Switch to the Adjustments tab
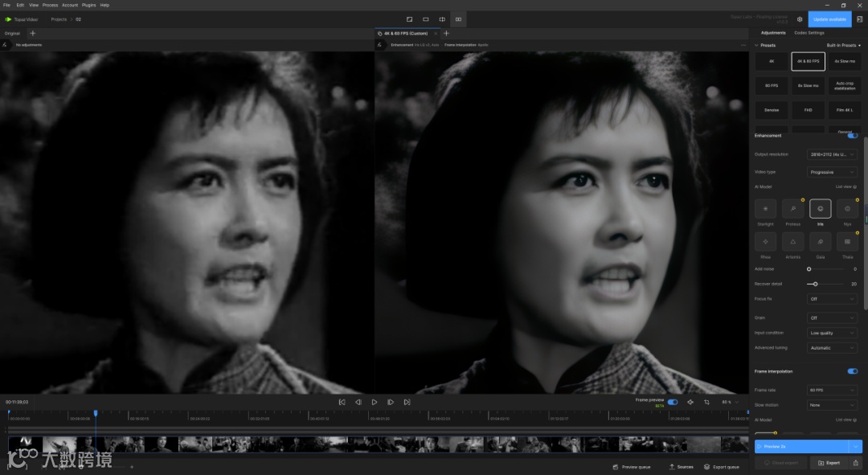The width and height of the screenshot is (868, 475). [x=773, y=33]
